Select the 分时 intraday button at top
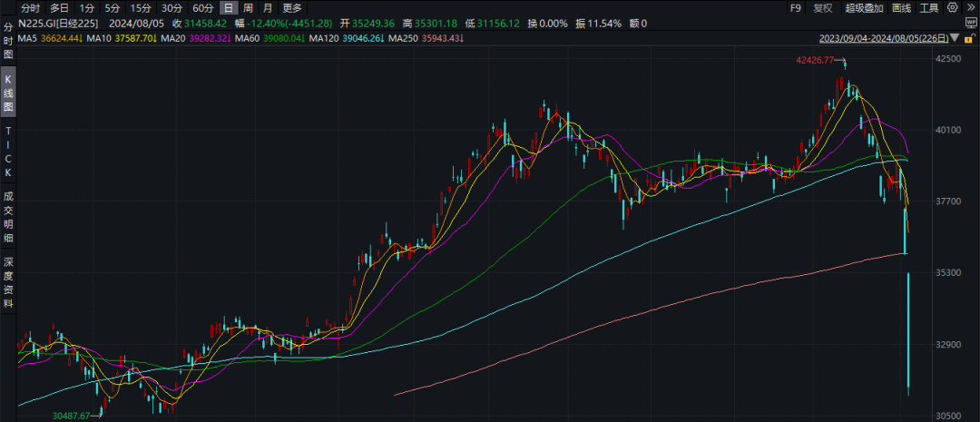Viewport: 980px width, 422px height. click(x=30, y=8)
